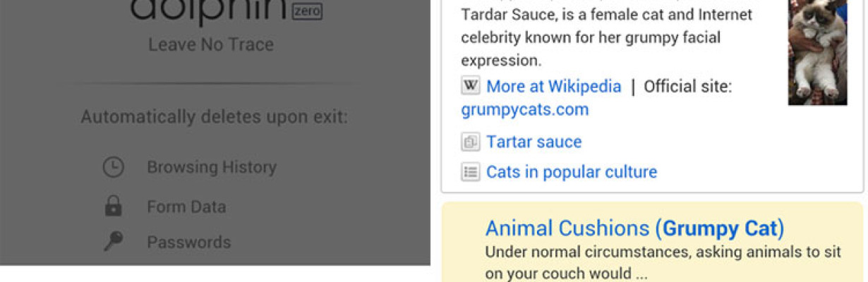Open the Tartar sauce link
Image resolution: width=868 pixels, height=282 pixels.
[x=534, y=142]
